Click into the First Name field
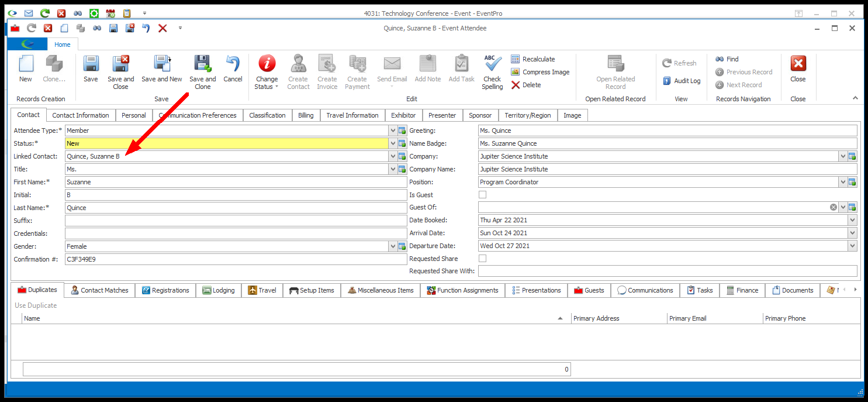The height and width of the screenshot is (402, 868). pos(236,182)
